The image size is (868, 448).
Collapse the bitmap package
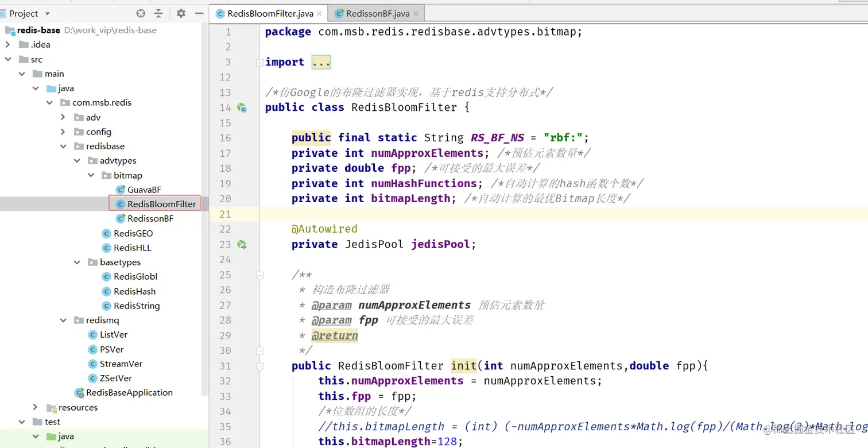(91, 175)
